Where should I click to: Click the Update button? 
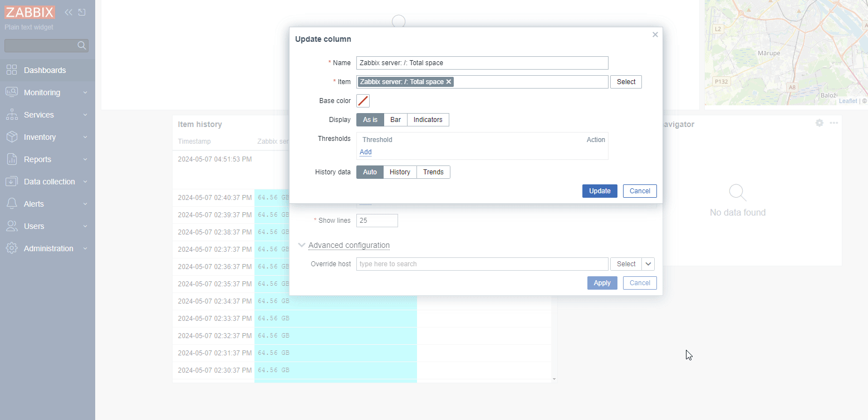(600, 191)
